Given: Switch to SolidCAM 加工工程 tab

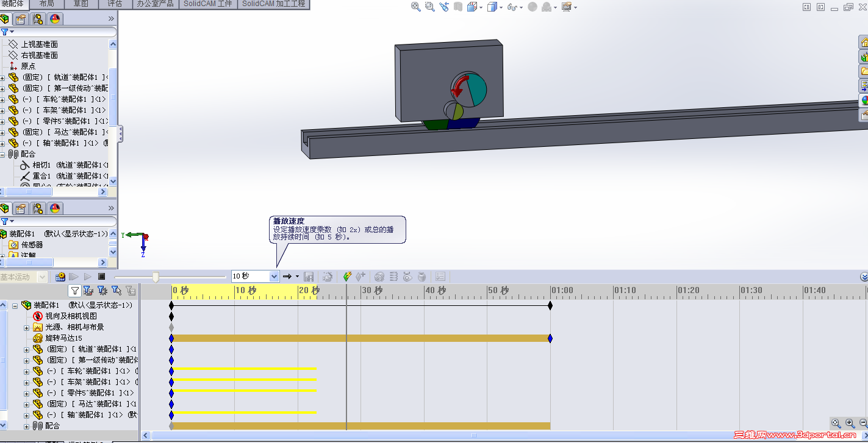Looking at the screenshot, I should coord(274,4).
